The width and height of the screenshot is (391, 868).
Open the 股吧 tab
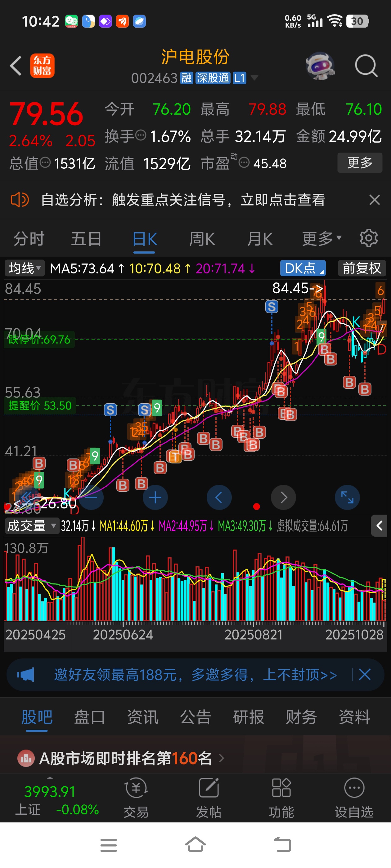[37, 717]
